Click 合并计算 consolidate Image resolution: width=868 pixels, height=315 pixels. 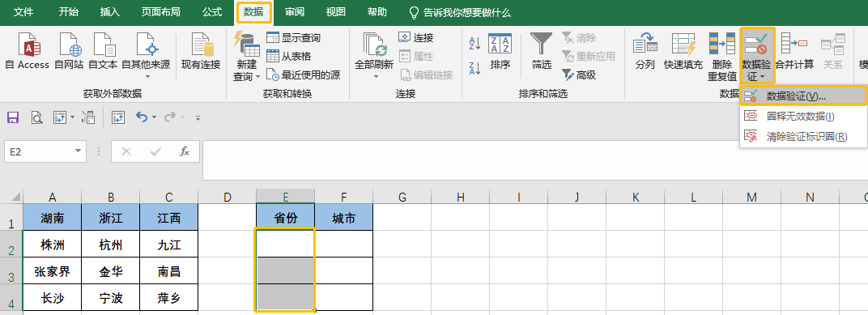pyautogui.click(x=794, y=52)
